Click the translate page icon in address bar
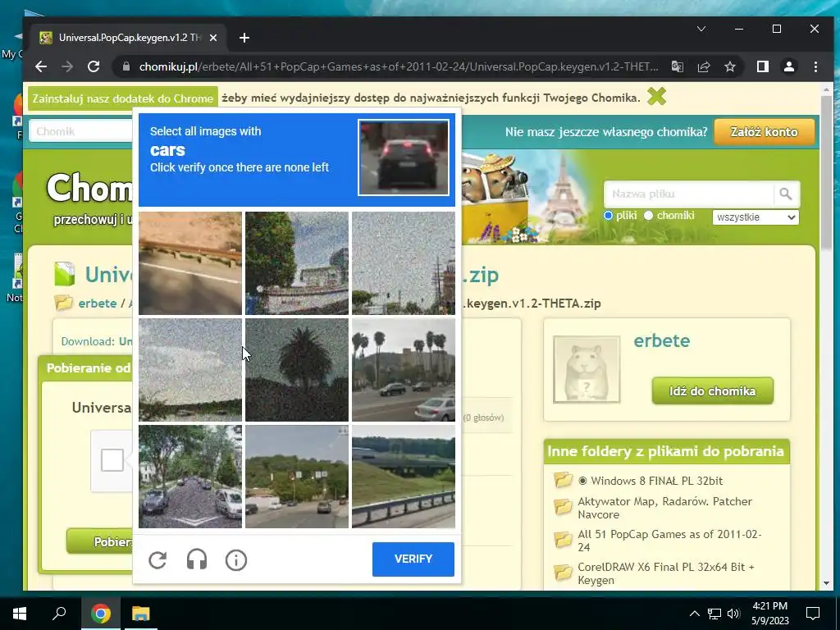The height and width of the screenshot is (630, 840). tap(677, 66)
